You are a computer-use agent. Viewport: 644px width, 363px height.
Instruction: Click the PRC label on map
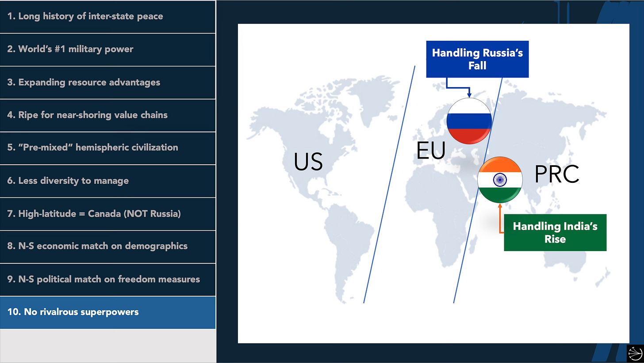coord(557,174)
